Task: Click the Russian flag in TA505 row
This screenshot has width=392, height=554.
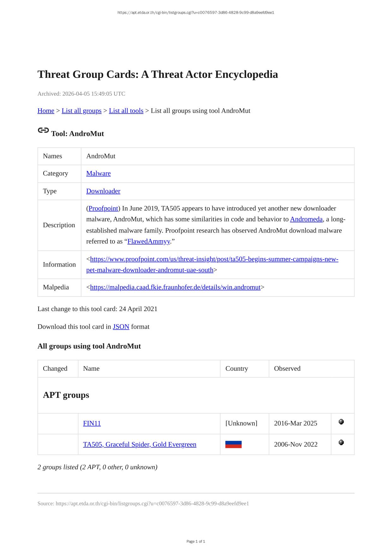Action: [x=233, y=445]
